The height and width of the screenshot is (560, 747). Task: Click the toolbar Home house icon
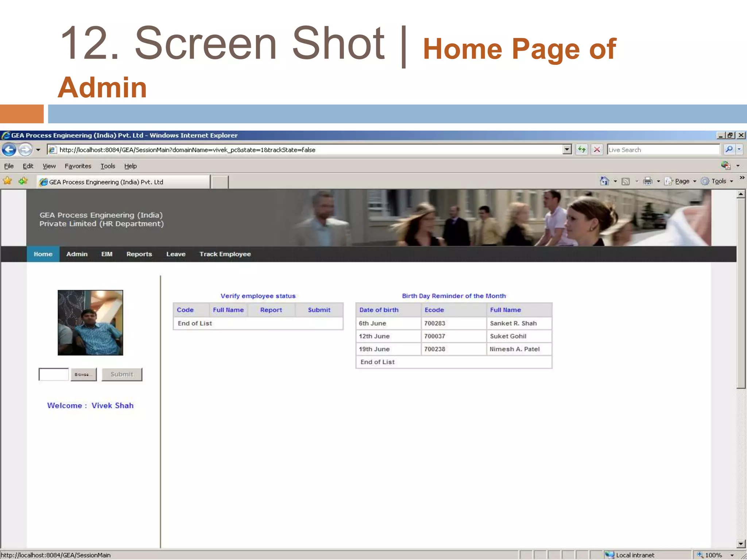[x=604, y=181]
